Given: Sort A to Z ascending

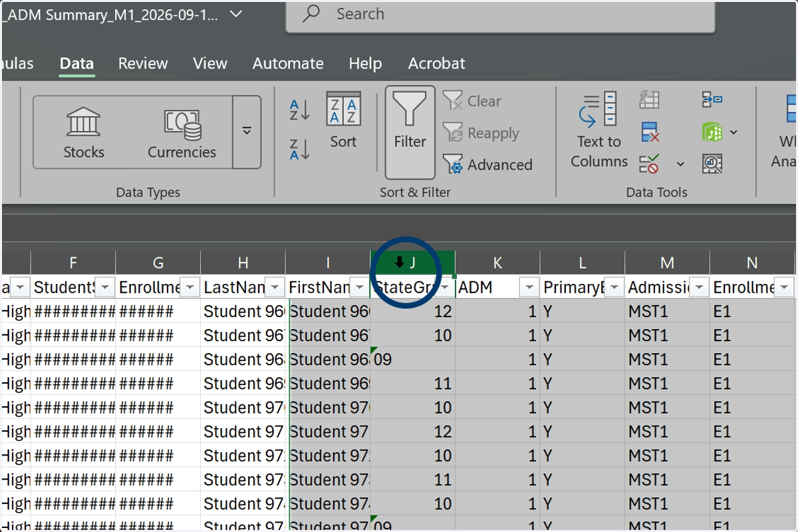Looking at the screenshot, I should click(x=300, y=110).
